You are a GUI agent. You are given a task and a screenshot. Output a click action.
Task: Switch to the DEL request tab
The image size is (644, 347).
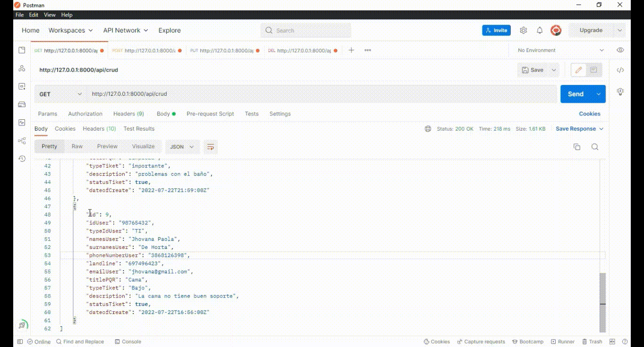[x=303, y=50]
